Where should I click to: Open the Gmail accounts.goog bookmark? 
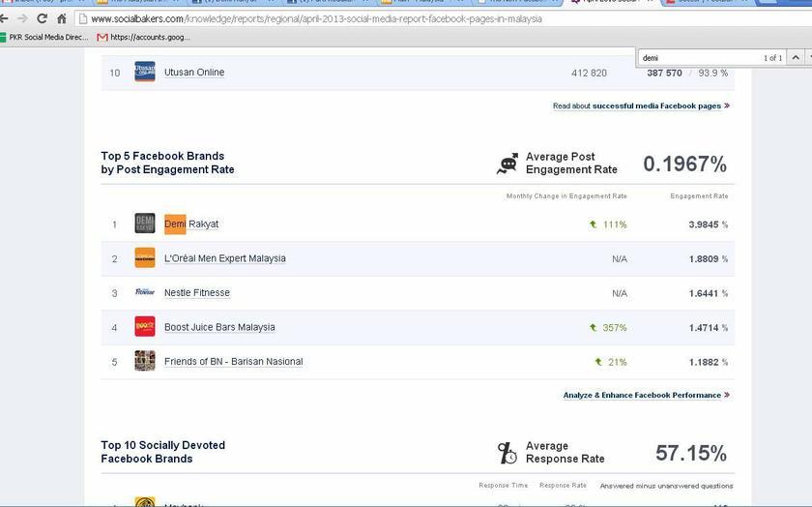[143, 37]
